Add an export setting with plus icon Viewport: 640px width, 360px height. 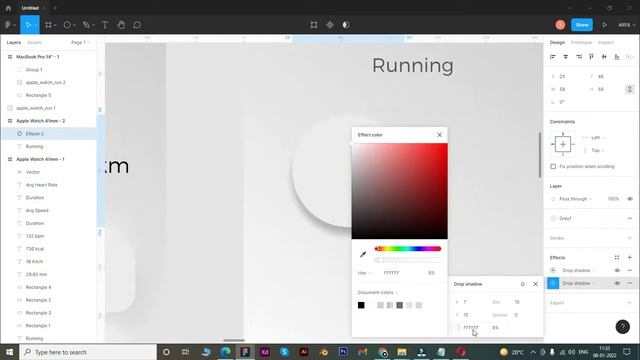coord(630,303)
